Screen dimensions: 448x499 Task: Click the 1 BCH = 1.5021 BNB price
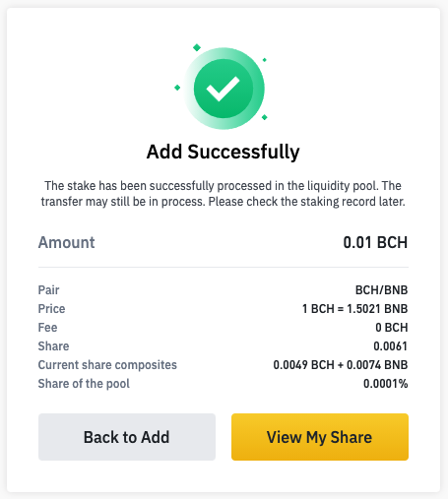tap(354, 309)
